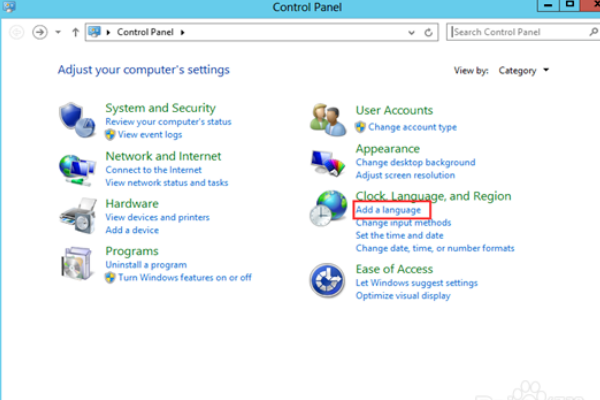
Task: Click the Clock, Language, and Region globe icon
Action: (328, 211)
